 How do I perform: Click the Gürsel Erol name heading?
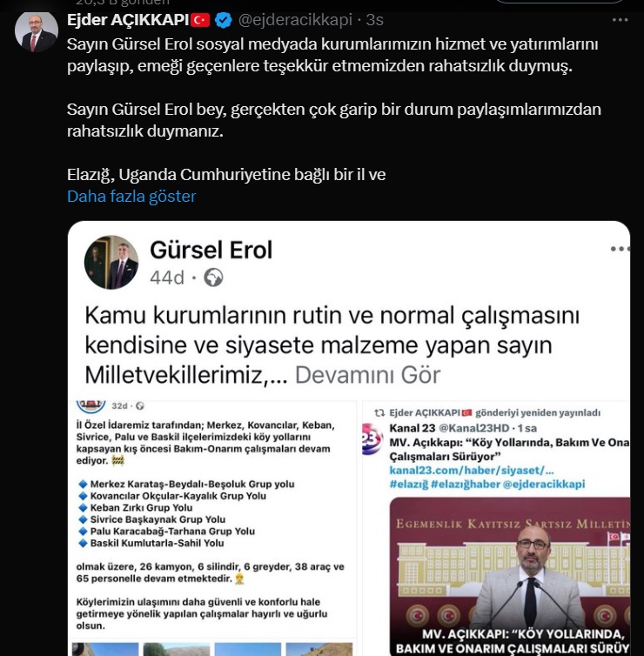tap(211, 251)
